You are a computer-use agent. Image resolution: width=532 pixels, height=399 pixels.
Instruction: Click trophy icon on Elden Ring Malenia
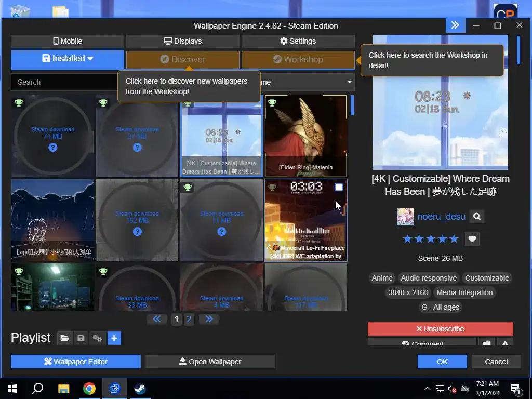point(272,103)
